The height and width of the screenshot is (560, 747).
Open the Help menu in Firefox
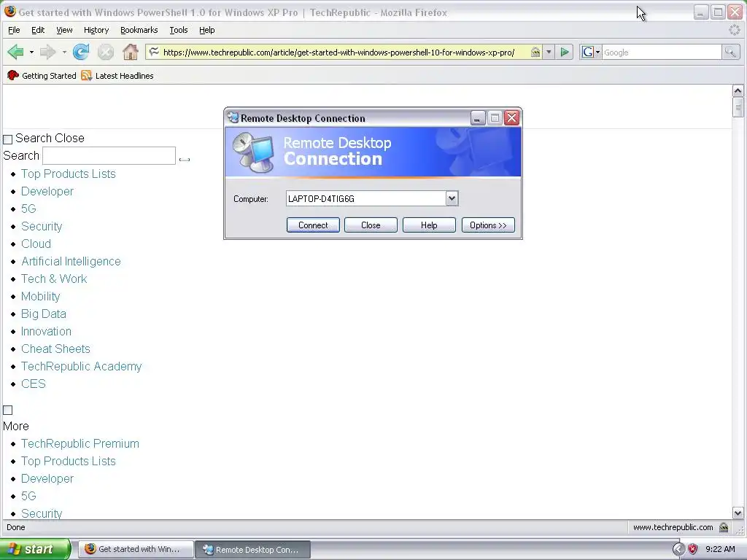(206, 30)
